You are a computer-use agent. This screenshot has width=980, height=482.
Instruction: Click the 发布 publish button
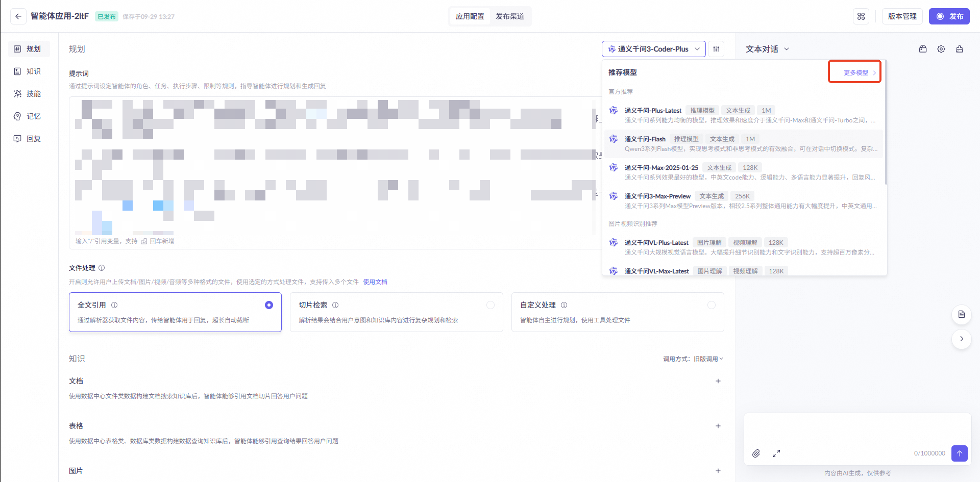pos(949,16)
